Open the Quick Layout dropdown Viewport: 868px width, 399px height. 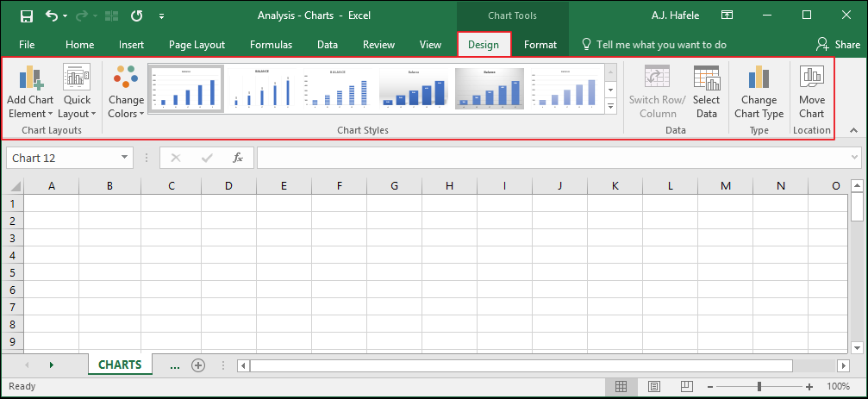[77, 92]
